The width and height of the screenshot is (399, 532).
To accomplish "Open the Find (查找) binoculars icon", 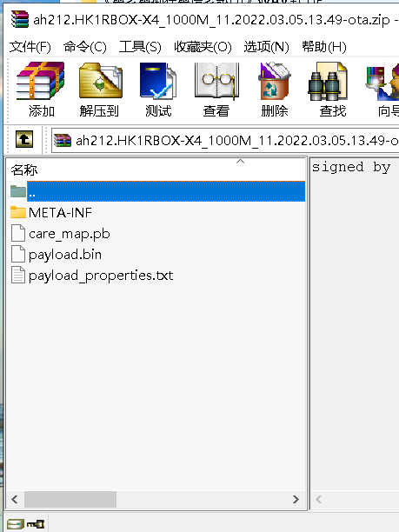I will [x=328, y=82].
